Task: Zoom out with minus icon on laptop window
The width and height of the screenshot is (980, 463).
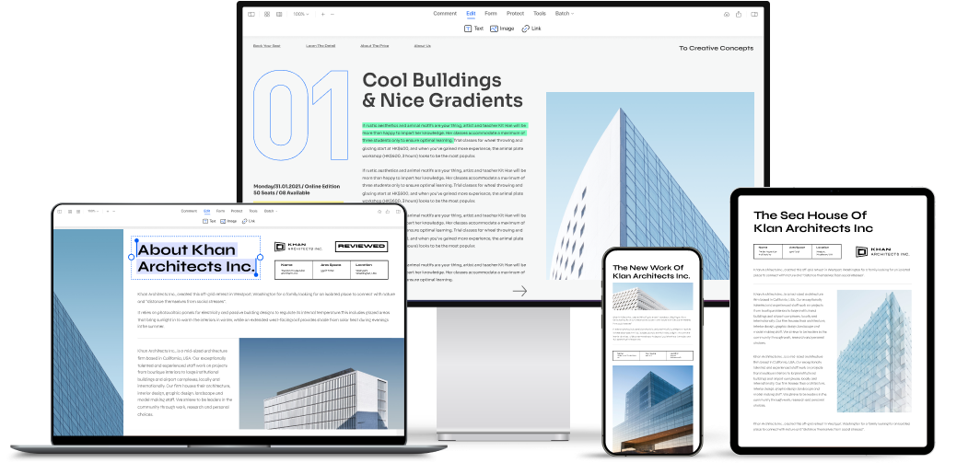Action: (x=115, y=211)
